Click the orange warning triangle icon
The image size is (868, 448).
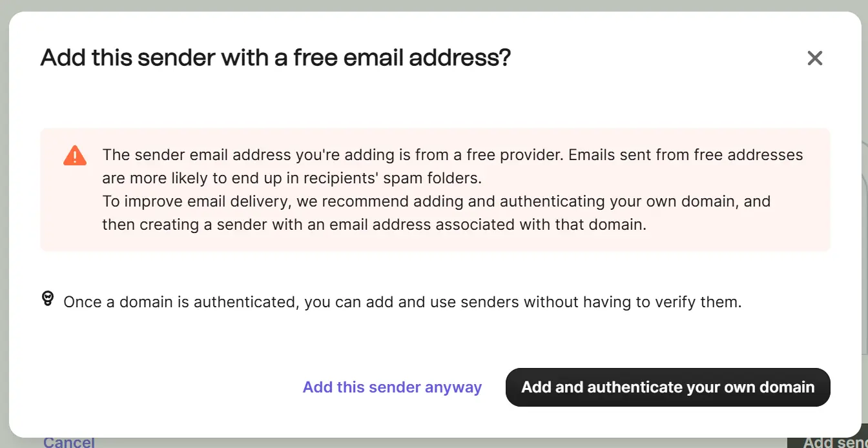tap(75, 156)
